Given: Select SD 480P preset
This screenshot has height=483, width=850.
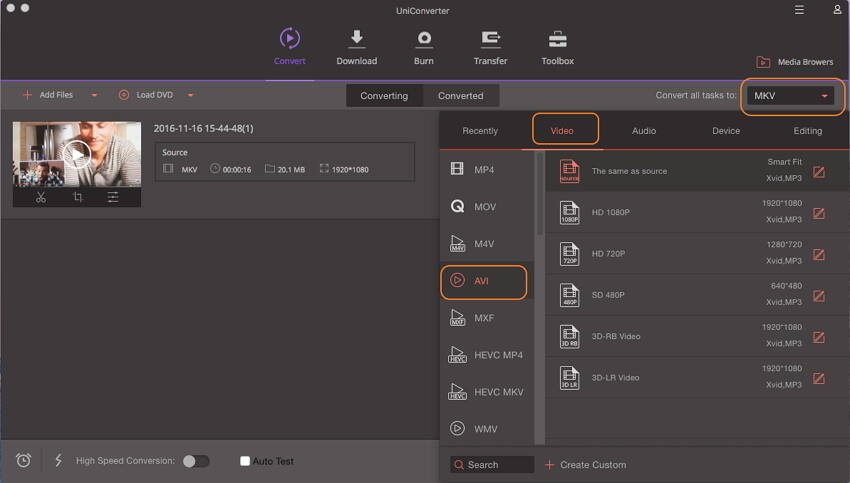Looking at the screenshot, I should (x=697, y=295).
